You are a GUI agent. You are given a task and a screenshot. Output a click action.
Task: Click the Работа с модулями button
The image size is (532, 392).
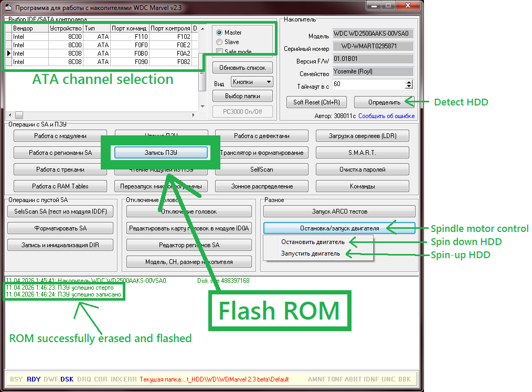click(x=60, y=136)
